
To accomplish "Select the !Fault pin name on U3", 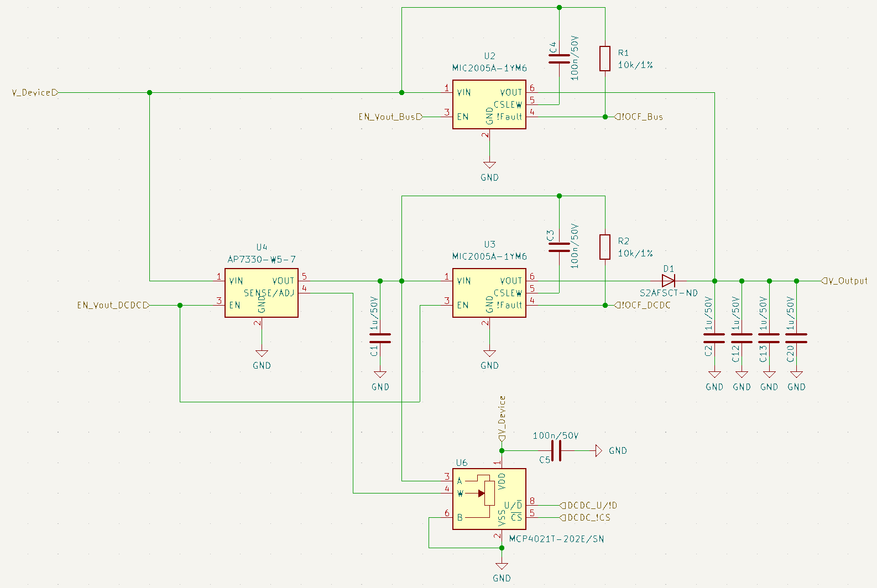I will point(509,305).
